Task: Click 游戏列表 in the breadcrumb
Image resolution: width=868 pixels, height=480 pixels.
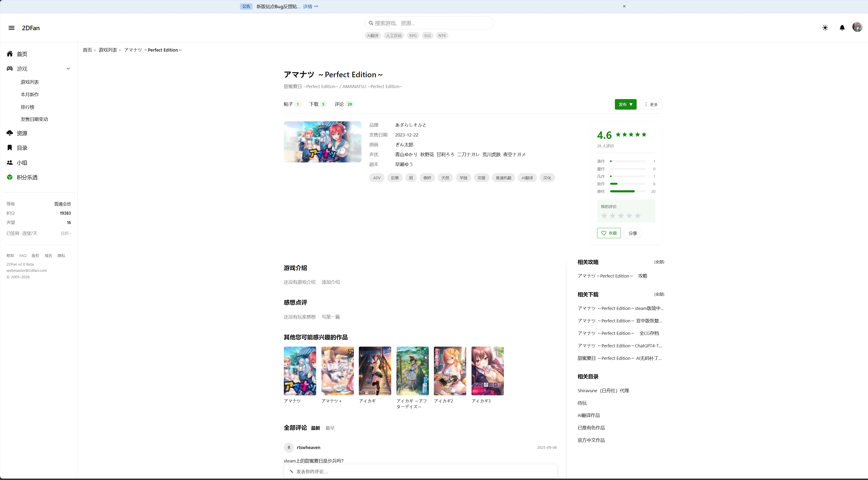Action: click(108, 50)
